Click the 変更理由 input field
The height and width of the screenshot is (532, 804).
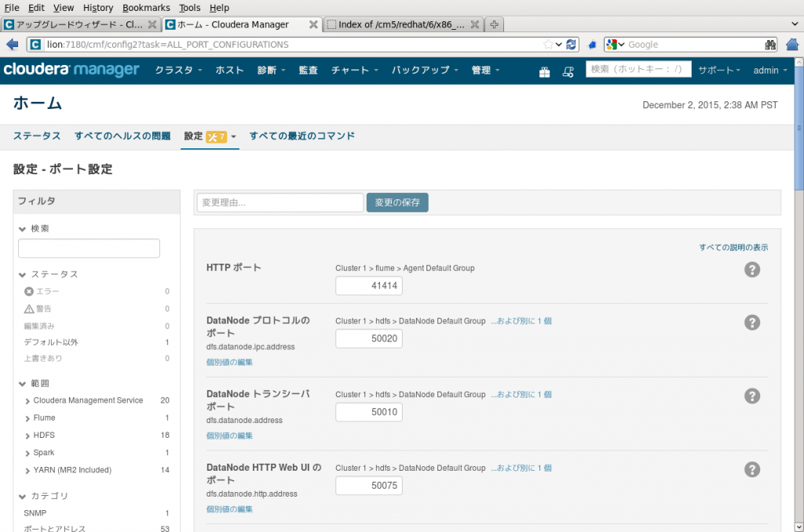(x=280, y=202)
